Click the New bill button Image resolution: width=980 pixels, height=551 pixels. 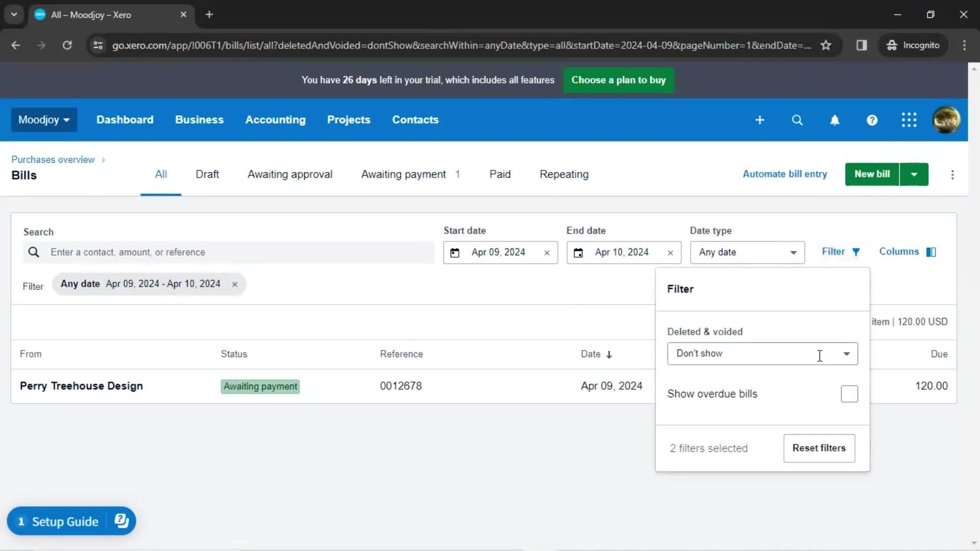click(872, 174)
